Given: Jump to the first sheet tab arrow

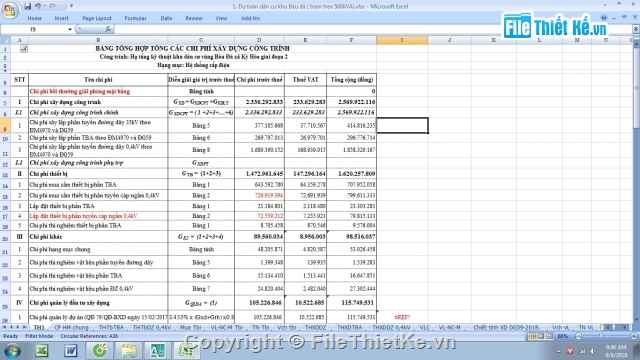Looking at the screenshot, I should [x=4, y=327].
